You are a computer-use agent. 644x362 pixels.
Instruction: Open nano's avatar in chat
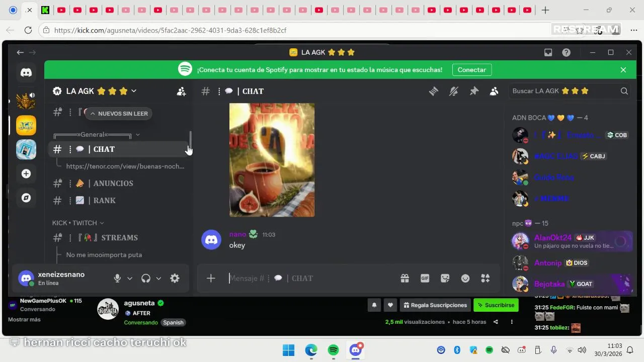tap(211, 239)
